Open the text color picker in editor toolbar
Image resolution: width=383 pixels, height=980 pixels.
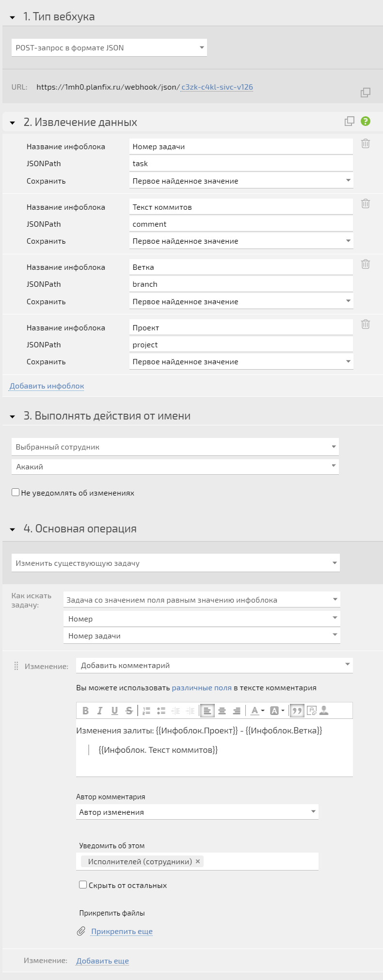pos(257,711)
